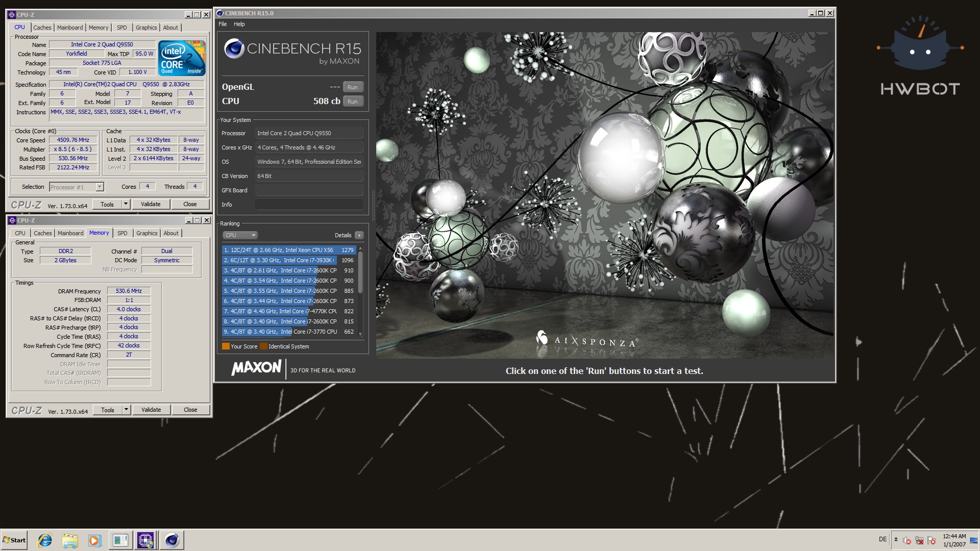
Task: Click Validate in lower CPU-Z window
Action: coord(151,410)
